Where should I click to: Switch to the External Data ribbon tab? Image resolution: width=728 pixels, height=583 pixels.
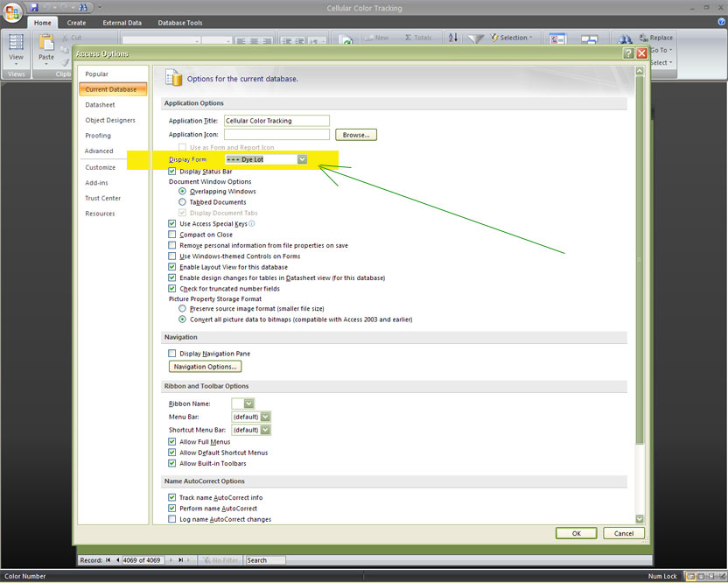(122, 23)
